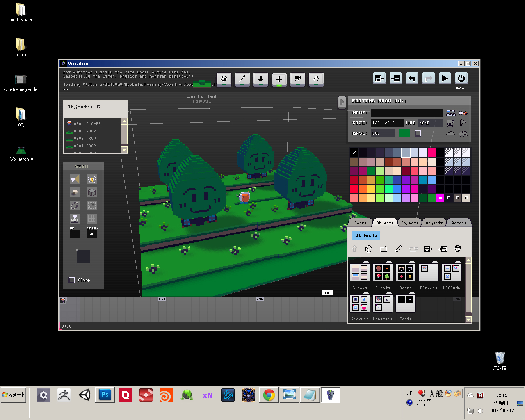
Task: Click the down arrow of object list scrollbar
Action: click(x=124, y=150)
